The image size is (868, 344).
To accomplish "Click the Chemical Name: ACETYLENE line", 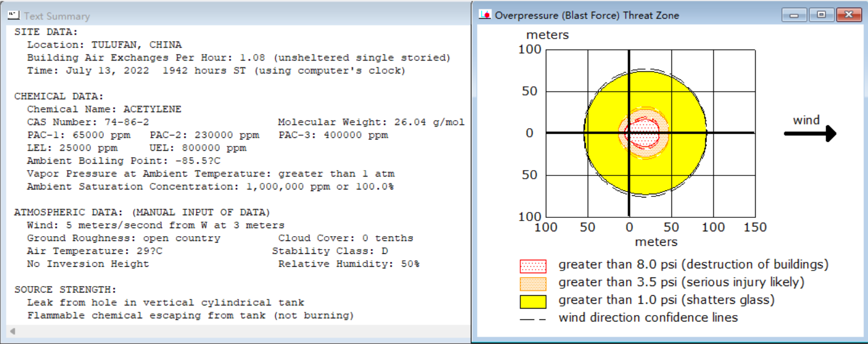I will click(x=104, y=109).
